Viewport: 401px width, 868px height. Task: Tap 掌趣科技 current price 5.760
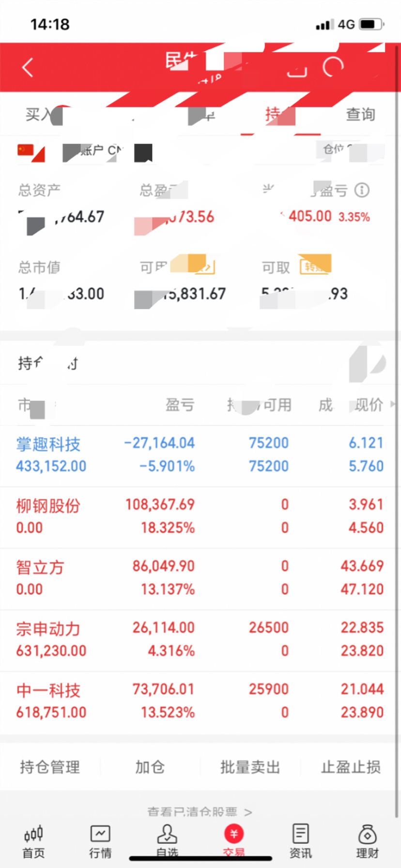[x=366, y=466]
